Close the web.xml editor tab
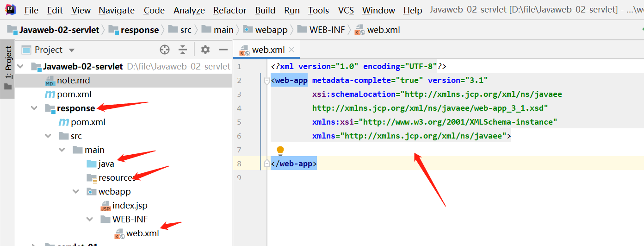The width and height of the screenshot is (644, 246). tap(291, 50)
